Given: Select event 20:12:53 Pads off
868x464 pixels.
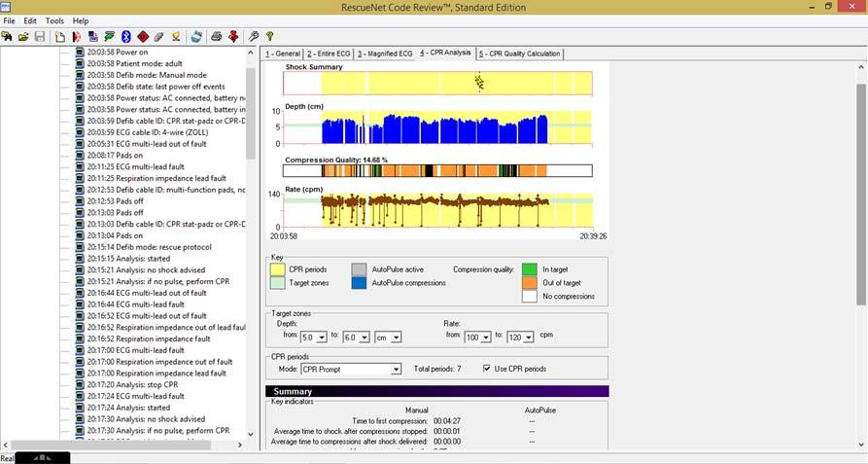Looking at the screenshot, I should pos(115,201).
